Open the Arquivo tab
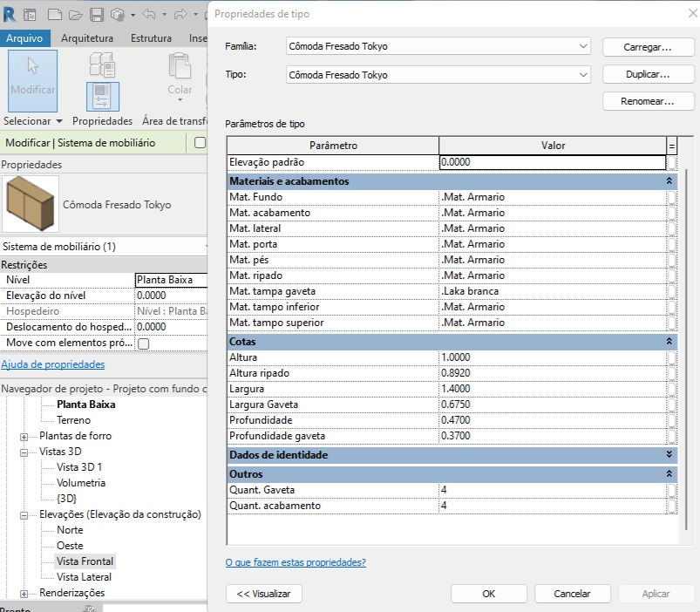 [24, 38]
